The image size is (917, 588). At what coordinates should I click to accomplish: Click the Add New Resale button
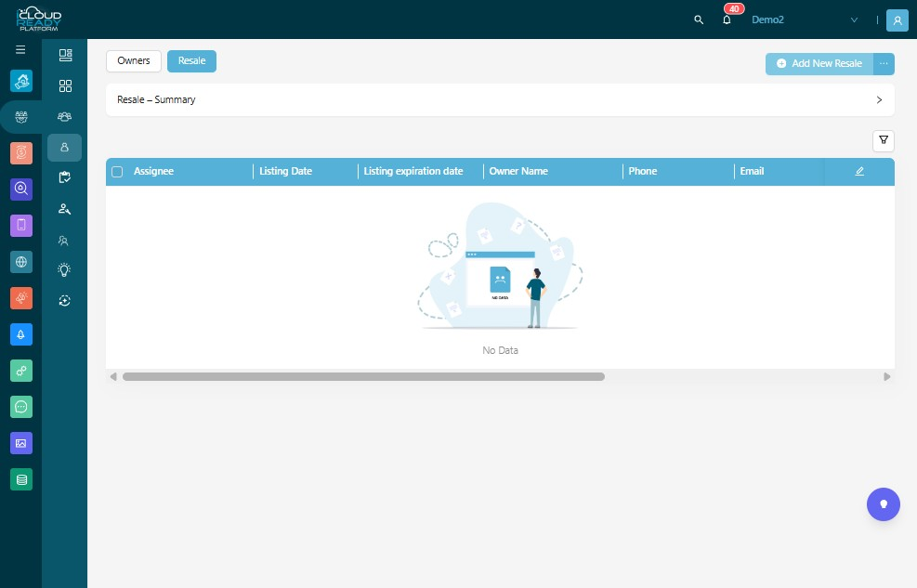tap(819, 64)
